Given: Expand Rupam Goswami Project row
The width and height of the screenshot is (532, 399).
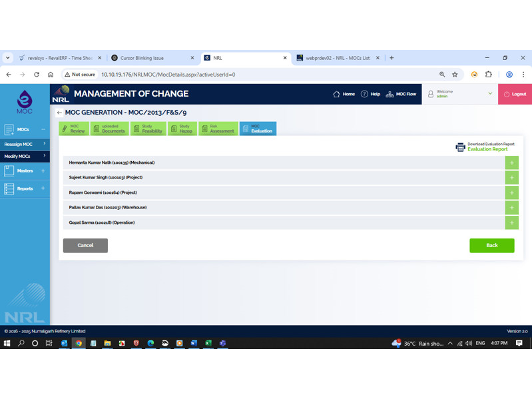Looking at the screenshot, I should (511, 193).
